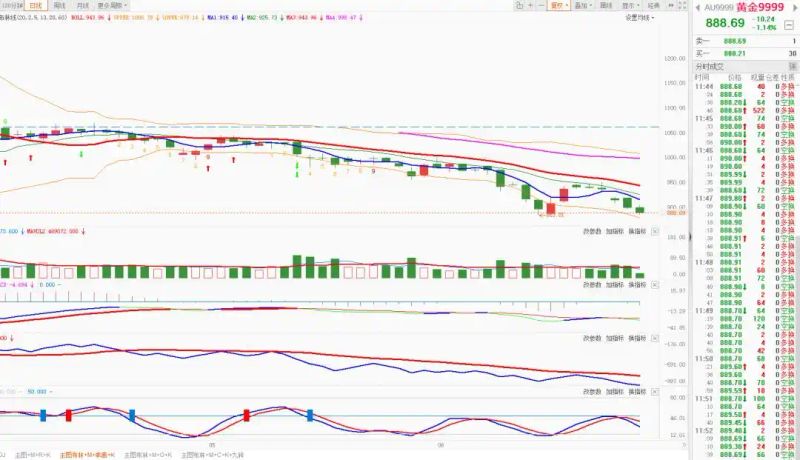
Task: Zoom out chart with the minus icon
Action: coord(541,6)
